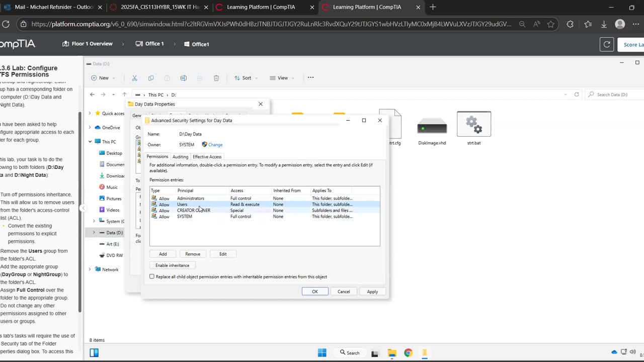Viewport: 644px width, 362px height.
Task: Click the browser downloads icon
Action: 604,24
